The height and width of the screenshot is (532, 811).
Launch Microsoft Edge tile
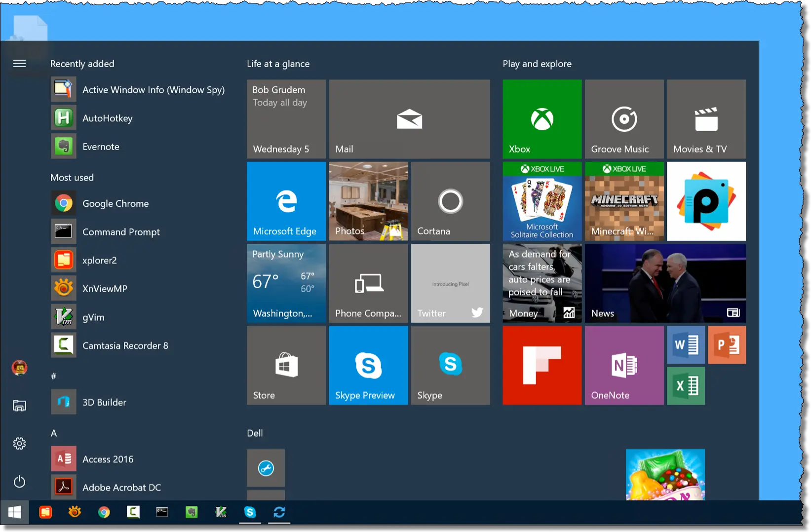(286, 201)
